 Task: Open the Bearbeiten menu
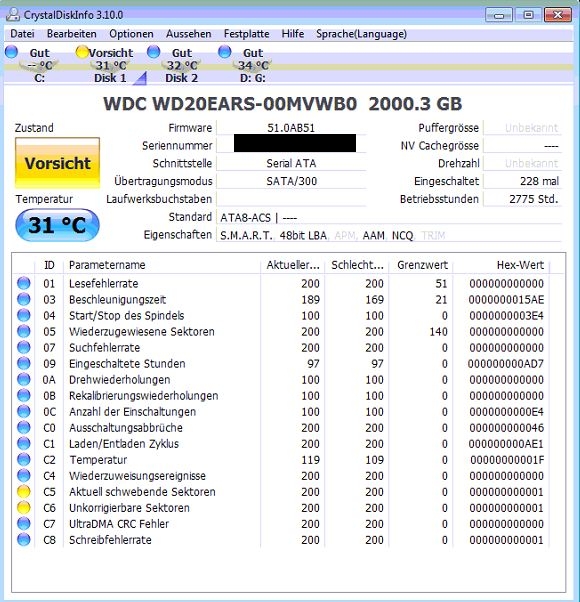coord(72,34)
